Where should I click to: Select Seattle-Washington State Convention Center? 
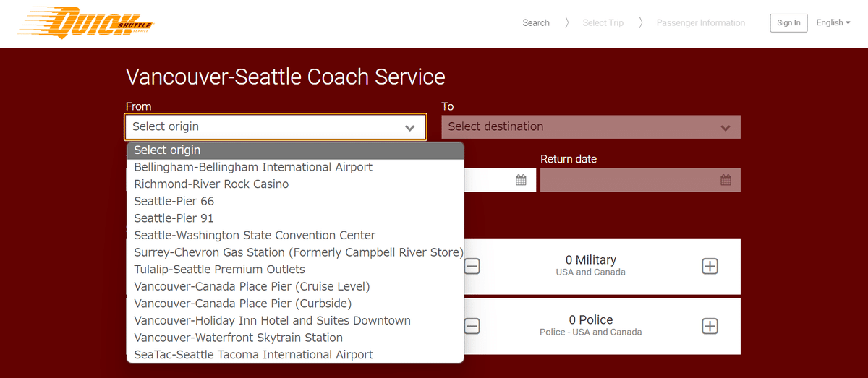[255, 235]
